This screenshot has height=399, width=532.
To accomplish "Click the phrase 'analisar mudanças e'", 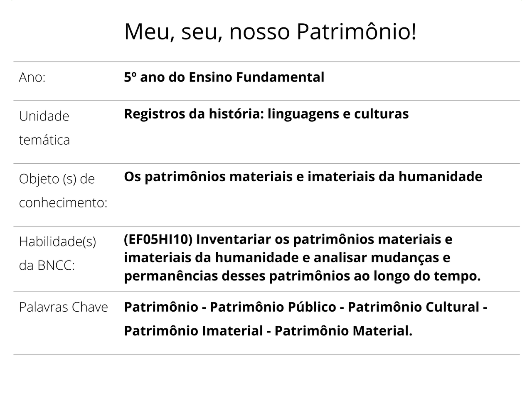I will [382, 258].
